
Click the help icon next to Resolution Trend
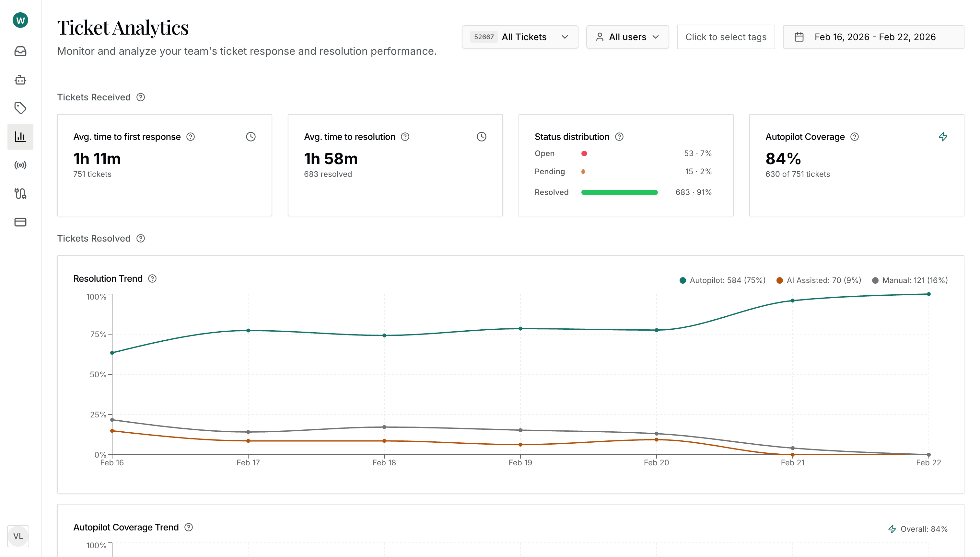[x=152, y=278]
